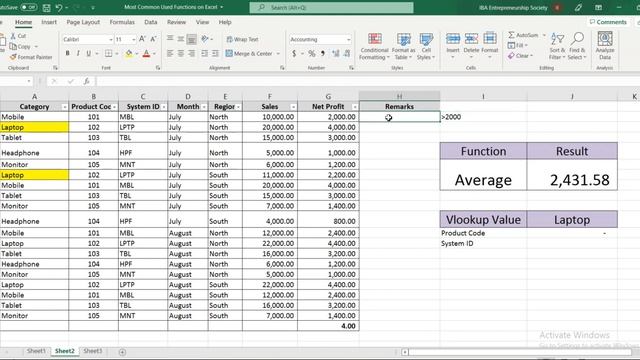The width and height of the screenshot is (640, 360).
Task: Open the Net Profit filter dropdown
Action: [x=355, y=107]
